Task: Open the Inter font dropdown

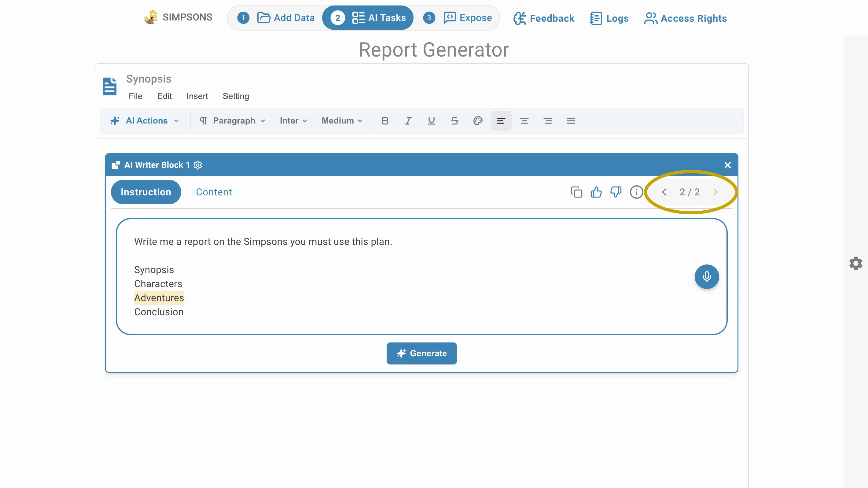Action: [293, 121]
